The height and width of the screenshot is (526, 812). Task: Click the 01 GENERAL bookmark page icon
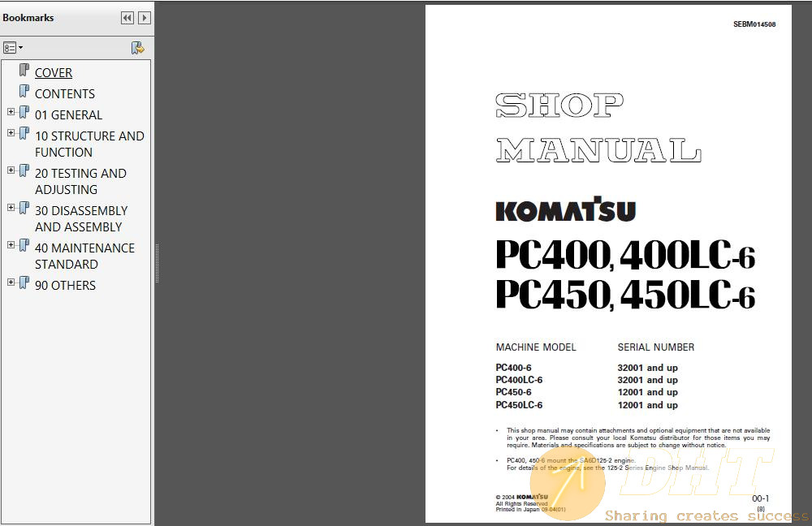pos(24,112)
